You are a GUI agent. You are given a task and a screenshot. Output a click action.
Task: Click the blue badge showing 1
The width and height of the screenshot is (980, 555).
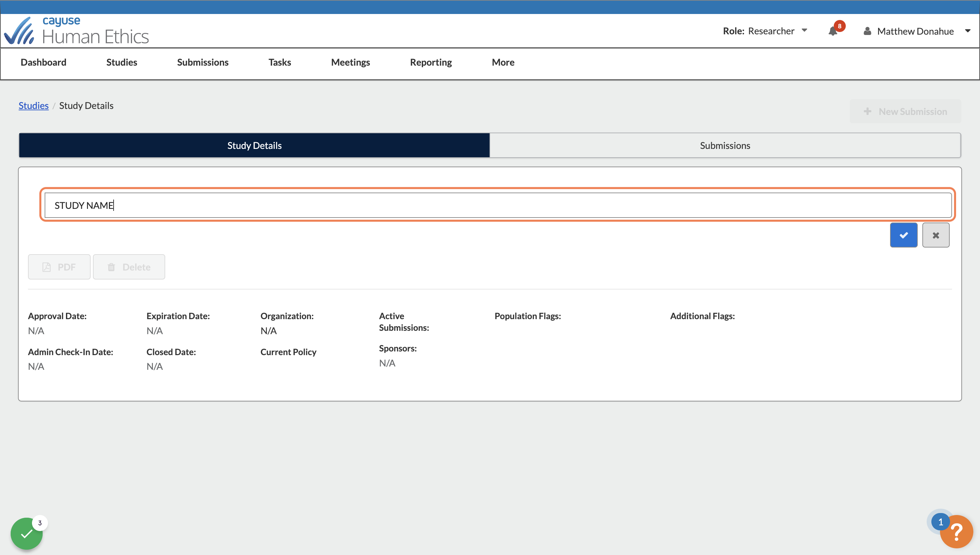coord(940,522)
